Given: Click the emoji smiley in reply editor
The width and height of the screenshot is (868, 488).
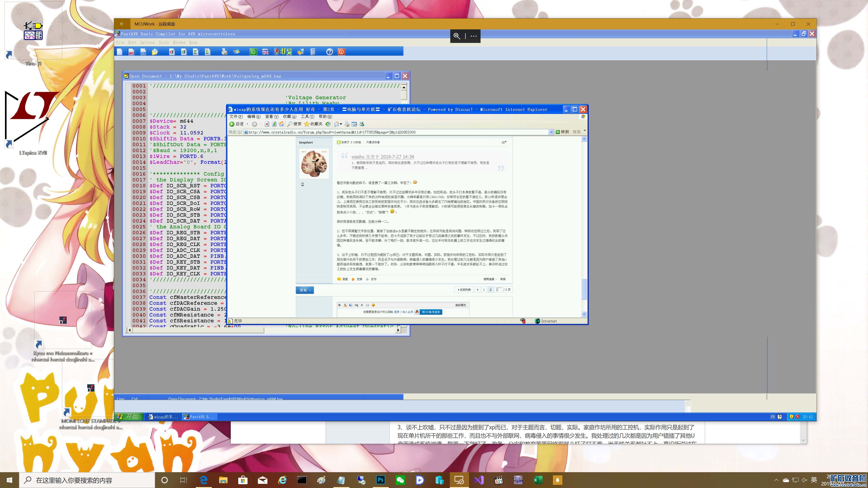Looking at the screenshot, I should (373, 305).
